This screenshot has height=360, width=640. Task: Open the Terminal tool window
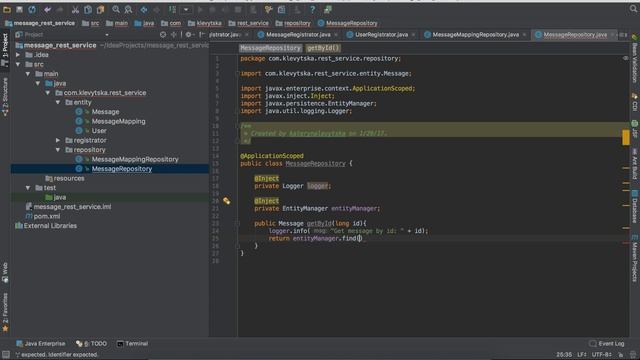132,344
